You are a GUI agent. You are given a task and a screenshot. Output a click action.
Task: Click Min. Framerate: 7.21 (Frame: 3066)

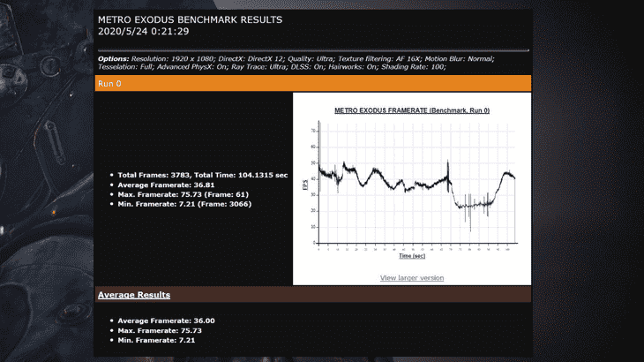click(184, 204)
